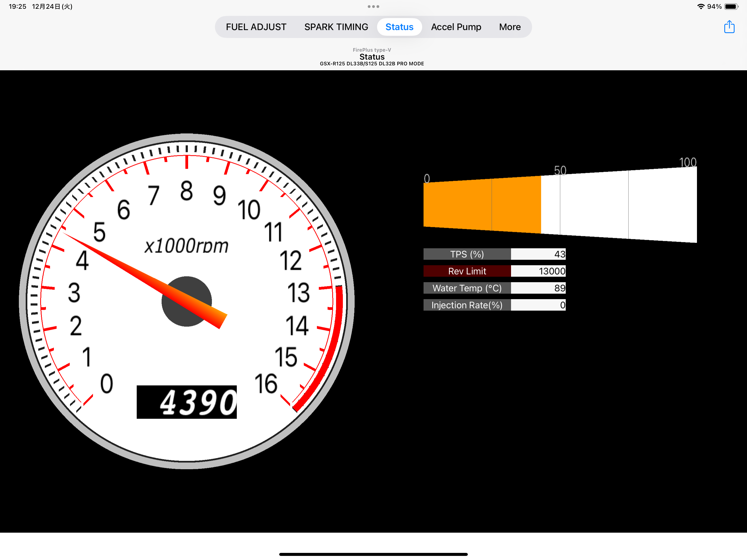Viewport: 747px width, 560px height.
Task: Open the More tab
Action: point(510,27)
